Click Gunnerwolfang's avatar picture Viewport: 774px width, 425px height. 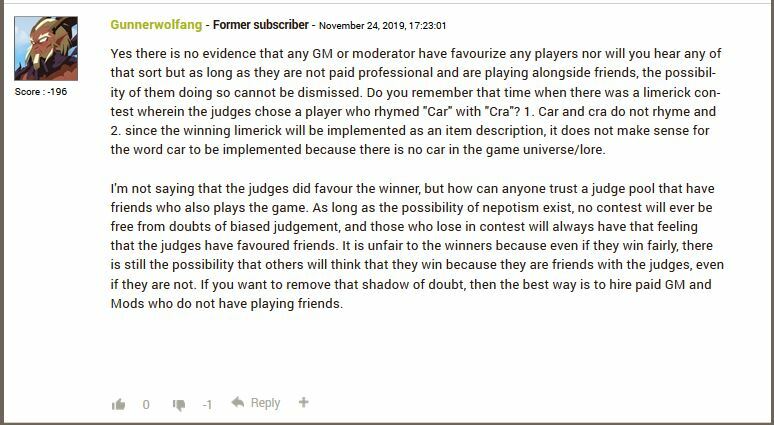(46, 49)
